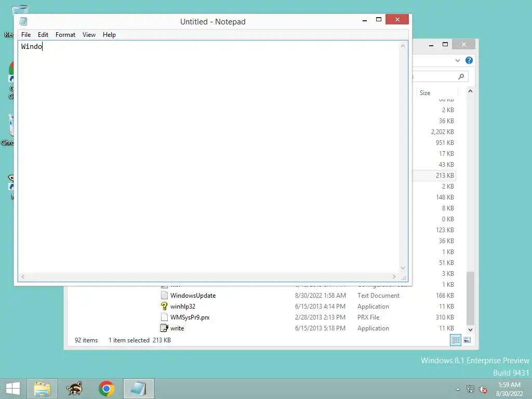Click the Notepad title bar icon
532x399 pixels.
(23, 21)
